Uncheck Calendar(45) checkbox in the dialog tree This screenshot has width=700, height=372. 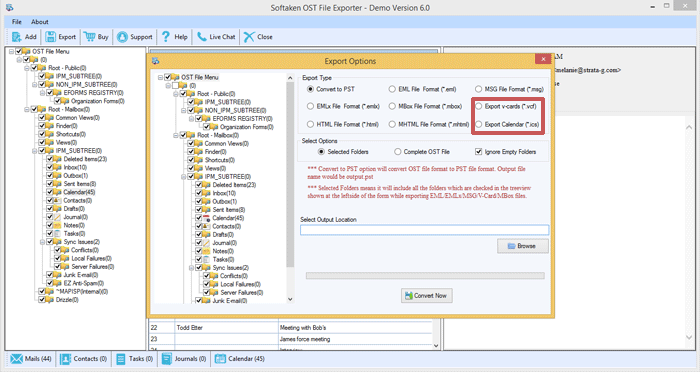click(199, 218)
